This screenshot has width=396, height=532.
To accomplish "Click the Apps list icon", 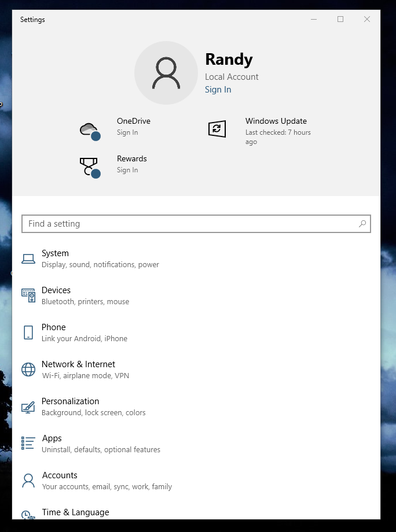I will pos(28,443).
